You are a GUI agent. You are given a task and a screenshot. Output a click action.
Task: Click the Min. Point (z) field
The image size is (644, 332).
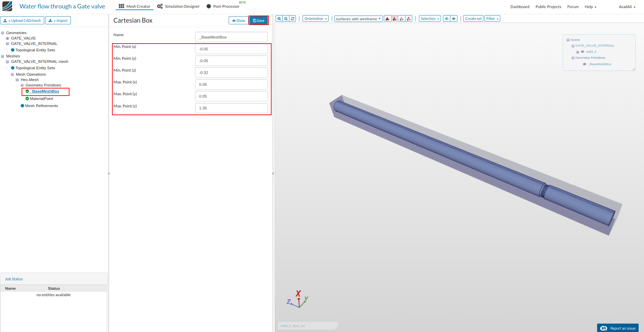(231, 73)
